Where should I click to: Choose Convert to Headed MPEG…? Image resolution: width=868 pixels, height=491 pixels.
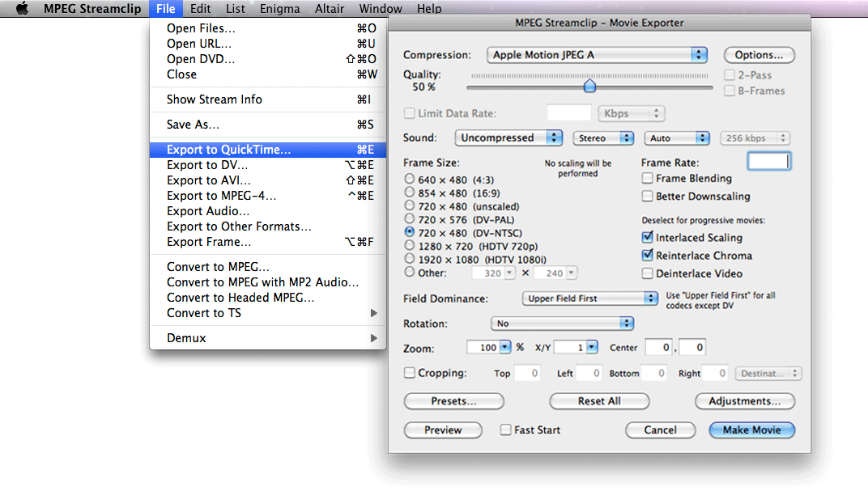[x=268, y=298]
